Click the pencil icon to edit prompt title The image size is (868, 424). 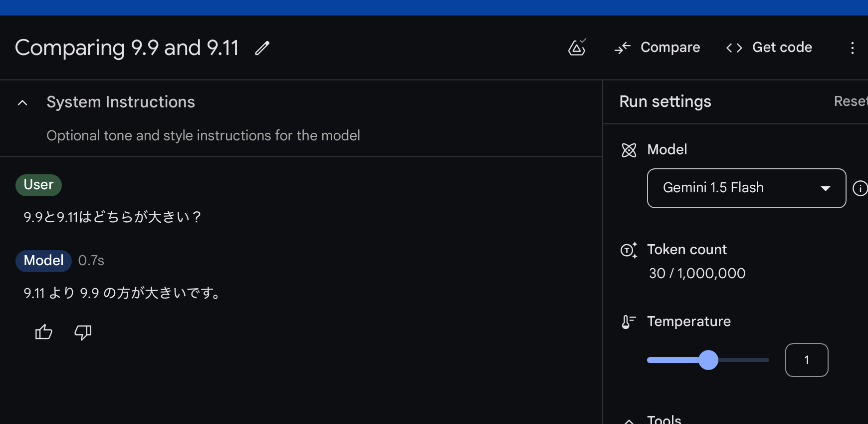pos(262,48)
